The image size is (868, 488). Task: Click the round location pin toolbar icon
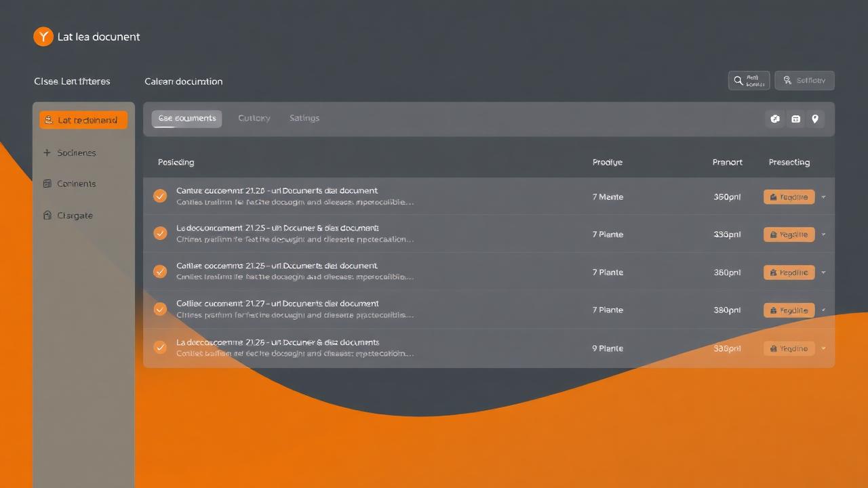(x=815, y=119)
